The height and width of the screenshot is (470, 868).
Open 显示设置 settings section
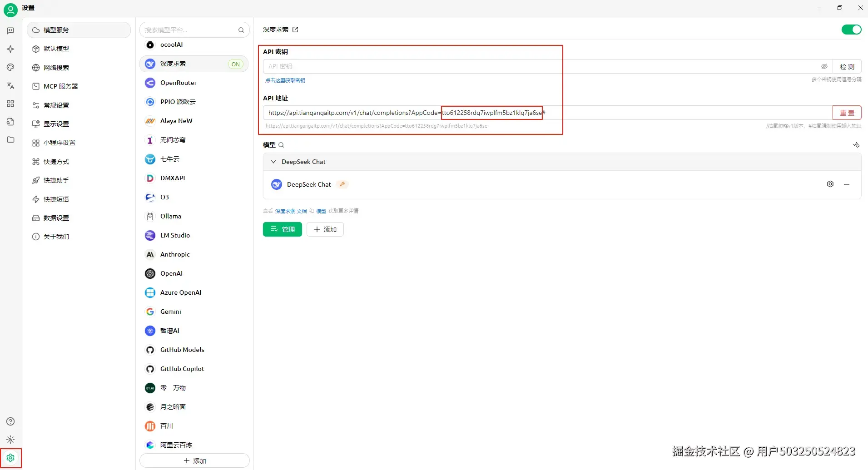[79, 124]
